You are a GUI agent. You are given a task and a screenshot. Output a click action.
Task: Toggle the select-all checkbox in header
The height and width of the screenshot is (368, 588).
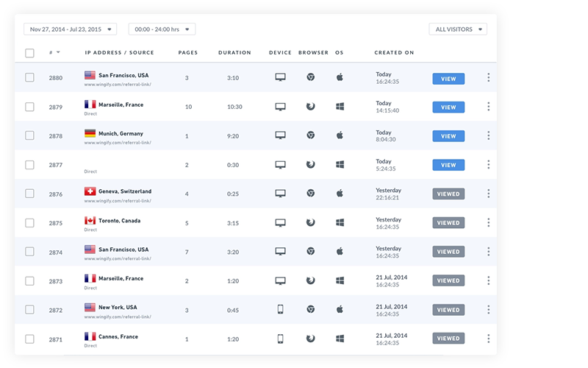point(29,53)
